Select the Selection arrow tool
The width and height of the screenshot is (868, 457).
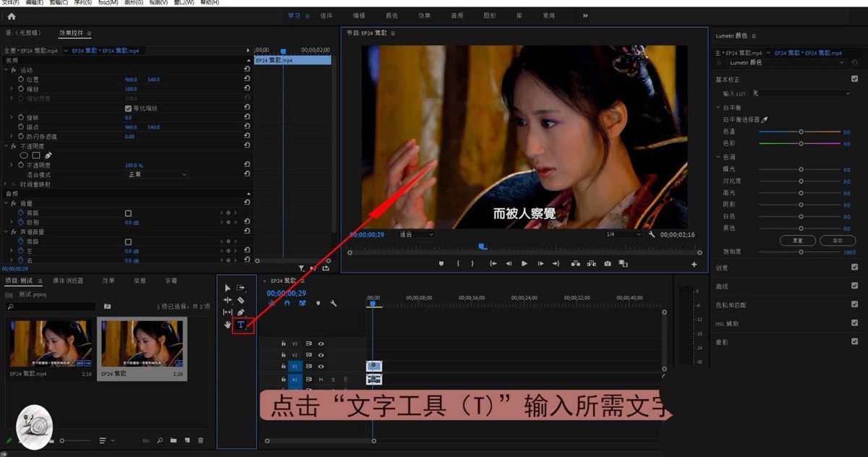pos(228,288)
